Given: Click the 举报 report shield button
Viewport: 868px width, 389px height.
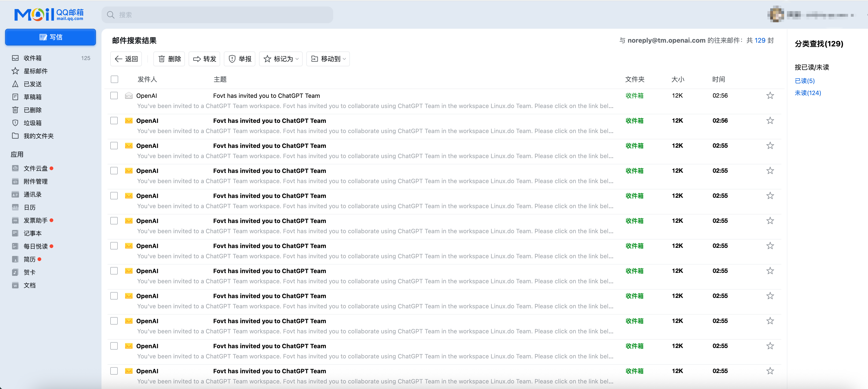Looking at the screenshot, I should coord(240,59).
